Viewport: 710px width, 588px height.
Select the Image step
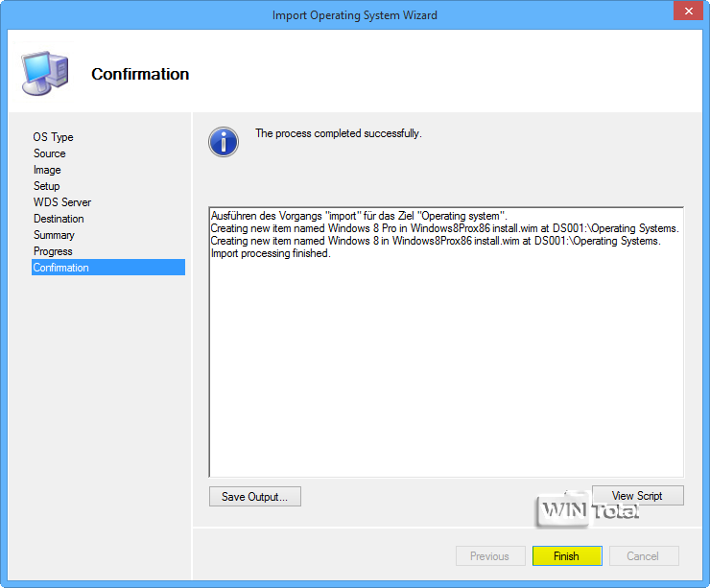[x=47, y=170]
